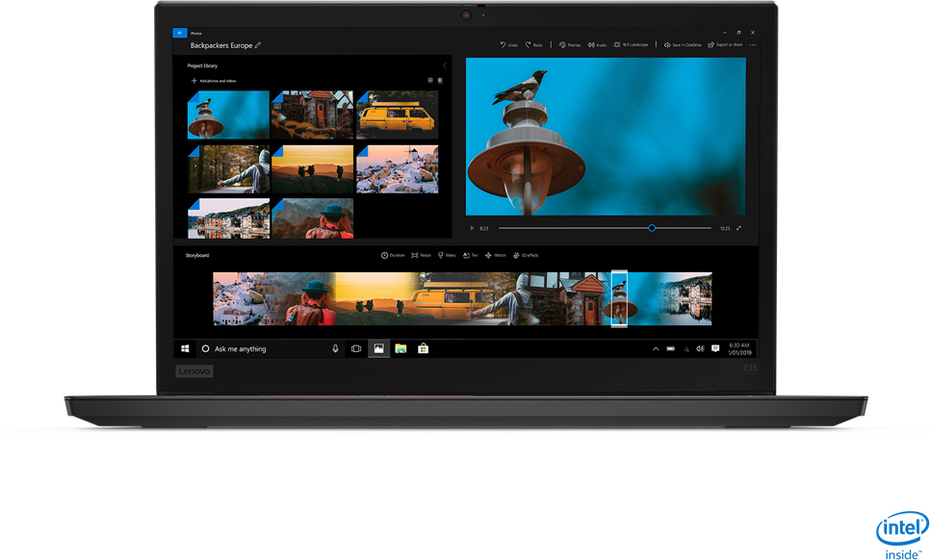The height and width of the screenshot is (560, 930).
Task: Click the video preview seek slider handle
Action: (652, 228)
